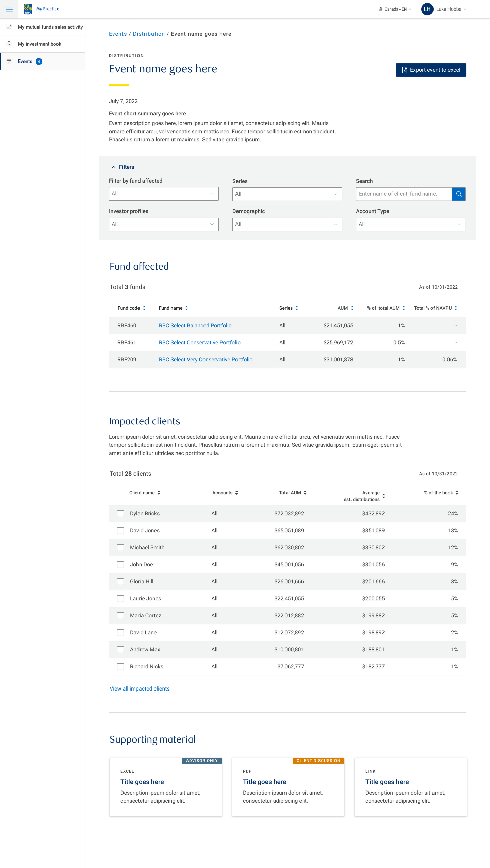The height and width of the screenshot is (868, 490).
Task: Open RBC Select Very Conservative Portfolio
Action: coord(206,360)
